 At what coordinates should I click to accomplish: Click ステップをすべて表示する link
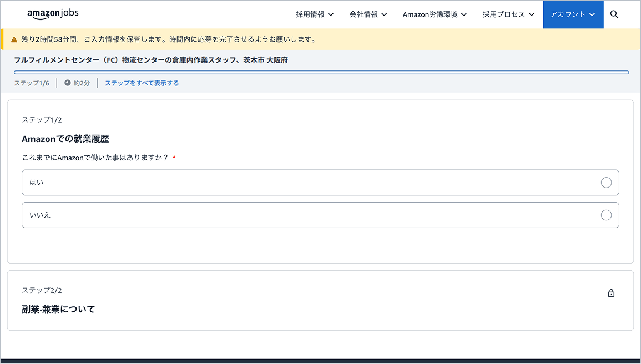point(142,83)
